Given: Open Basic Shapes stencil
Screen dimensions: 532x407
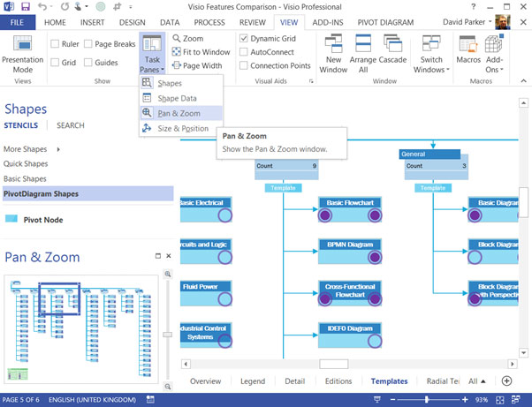Looking at the screenshot, I should point(25,178).
